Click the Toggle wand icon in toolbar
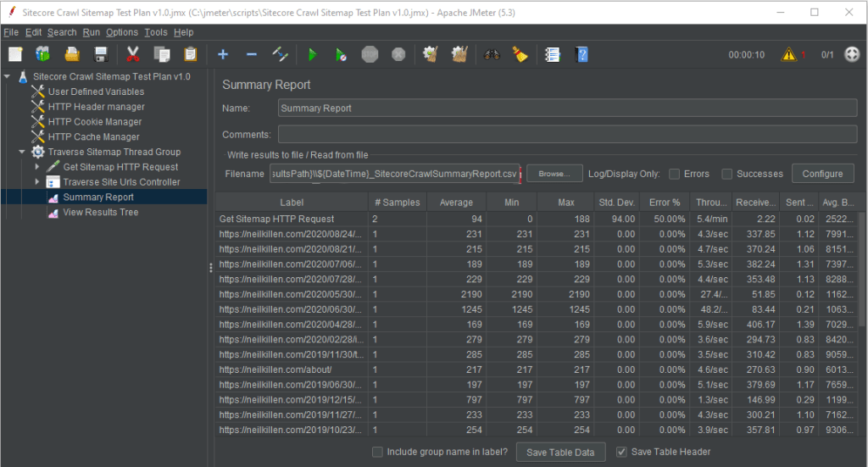This screenshot has width=868, height=467. click(x=281, y=55)
